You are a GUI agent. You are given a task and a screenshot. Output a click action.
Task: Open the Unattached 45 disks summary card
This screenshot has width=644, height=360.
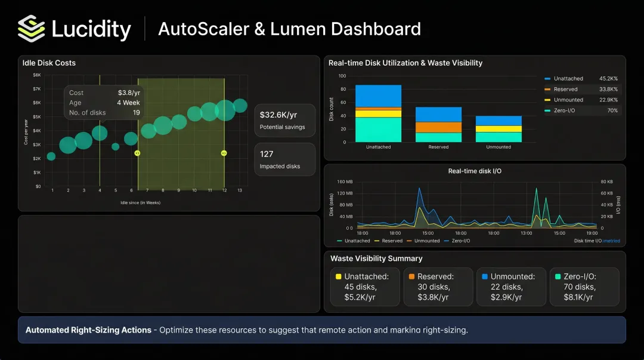[365, 287]
